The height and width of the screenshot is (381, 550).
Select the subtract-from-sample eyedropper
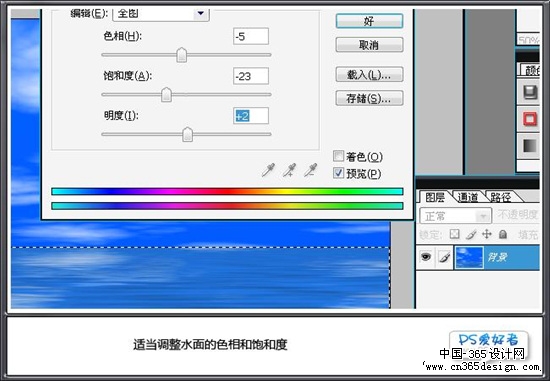[x=310, y=170]
